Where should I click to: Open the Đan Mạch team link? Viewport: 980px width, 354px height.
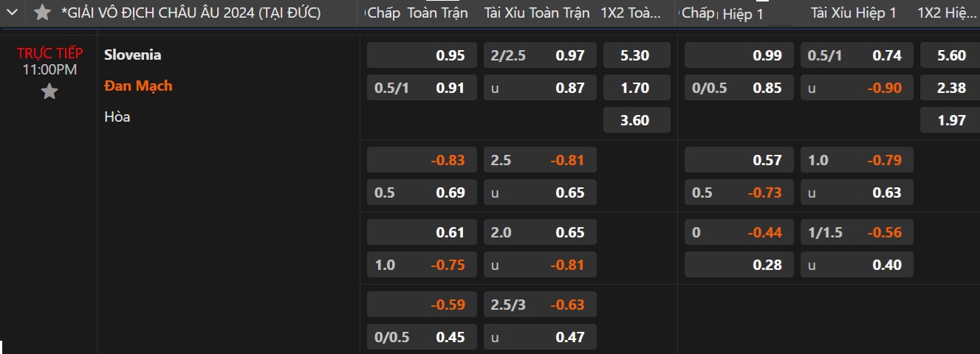point(138,86)
